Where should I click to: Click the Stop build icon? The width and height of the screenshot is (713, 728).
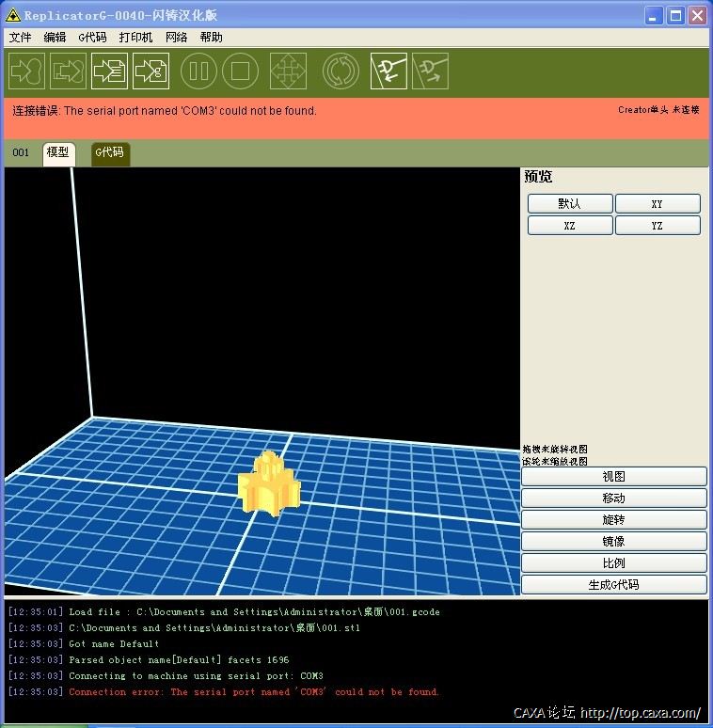pyautogui.click(x=241, y=71)
